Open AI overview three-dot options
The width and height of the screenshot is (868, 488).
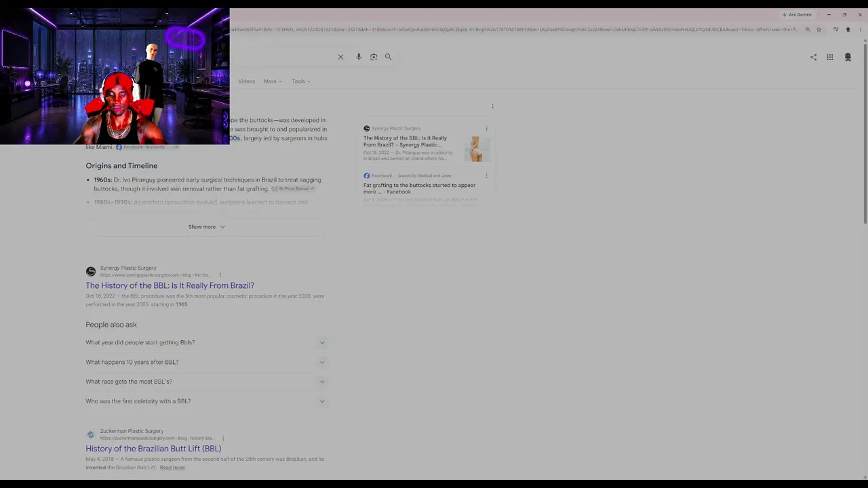[x=492, y=106]
